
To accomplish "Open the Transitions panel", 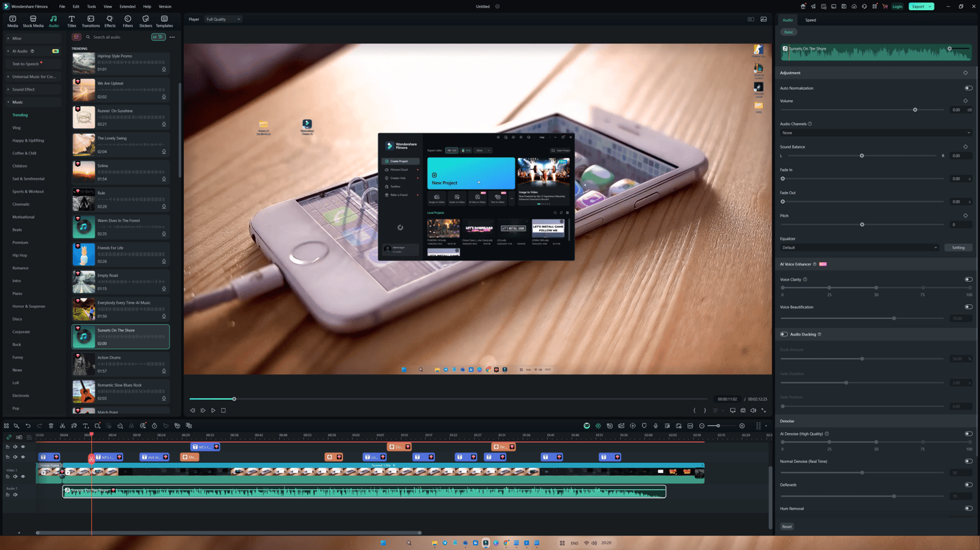I will tap(91, 22).
